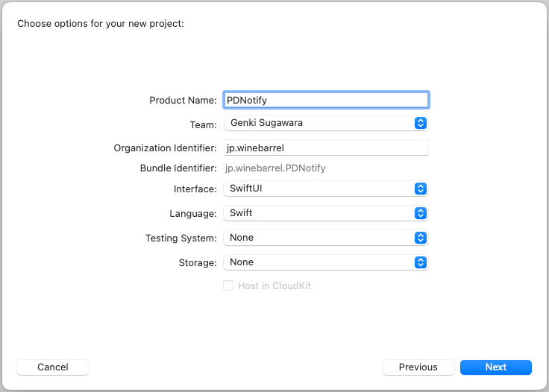Click the blue chevron icon on Storage selector
This screenshot has width=549, height=392.
pos(421,262)
